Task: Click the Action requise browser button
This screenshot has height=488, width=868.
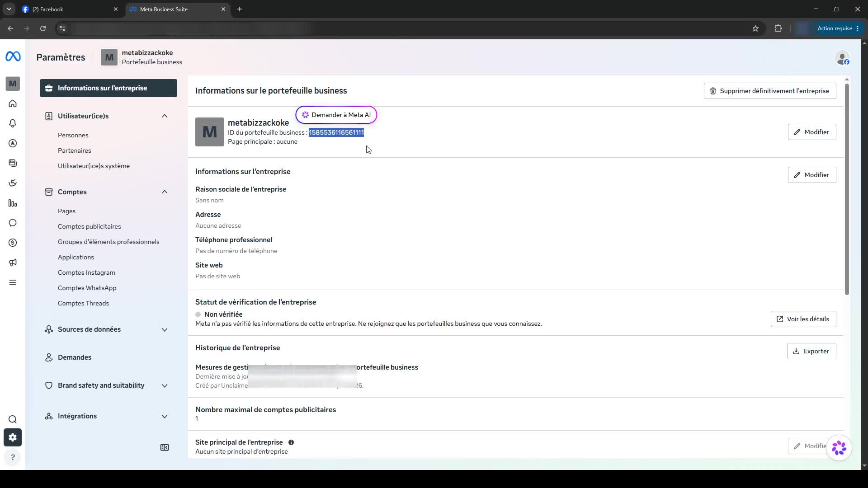Action: (838, 28)
